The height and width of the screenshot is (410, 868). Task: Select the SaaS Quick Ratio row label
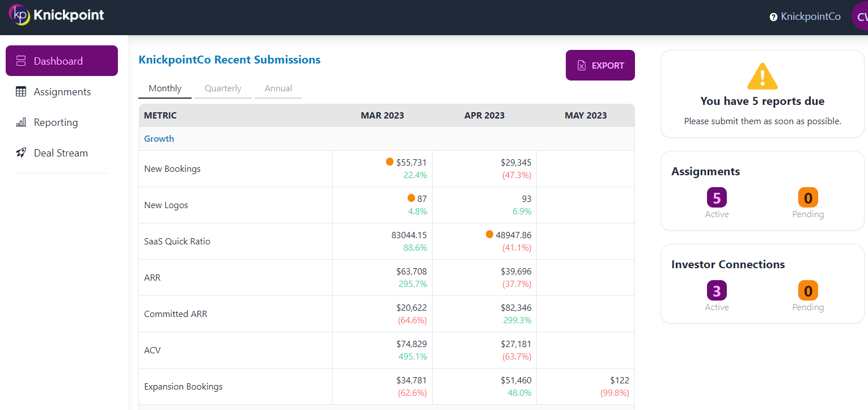[x=177, y=241]
